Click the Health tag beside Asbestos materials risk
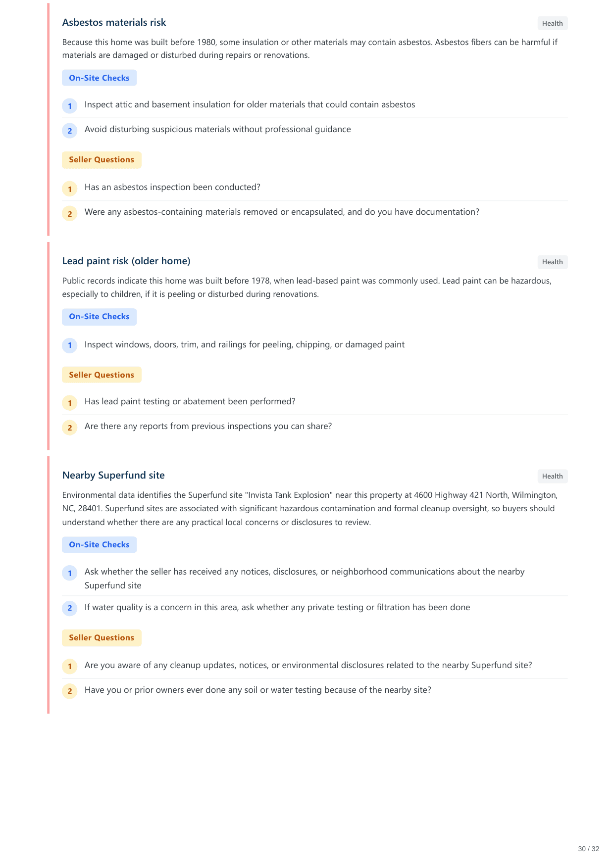 (x=552, y=23)
